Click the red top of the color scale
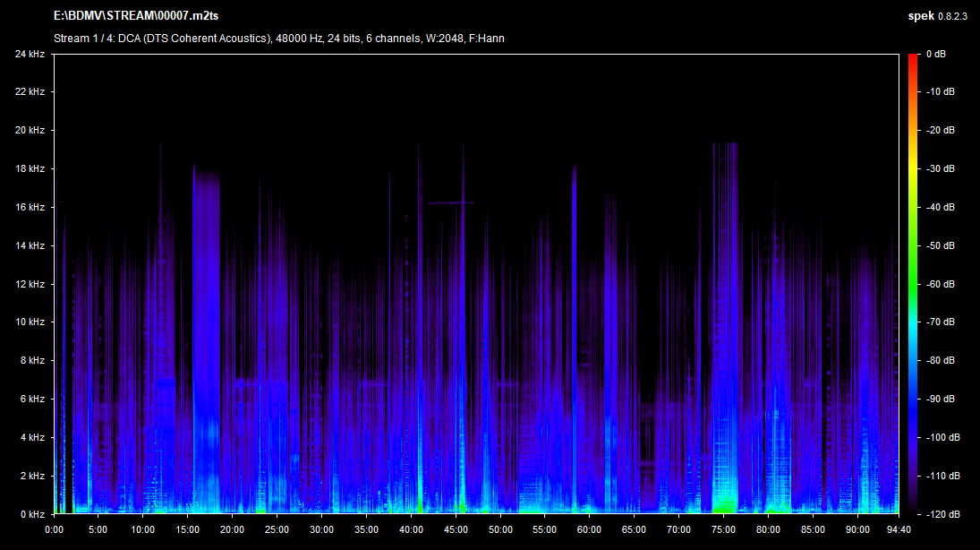Screen dimensions: 980x550 [913, 58]
